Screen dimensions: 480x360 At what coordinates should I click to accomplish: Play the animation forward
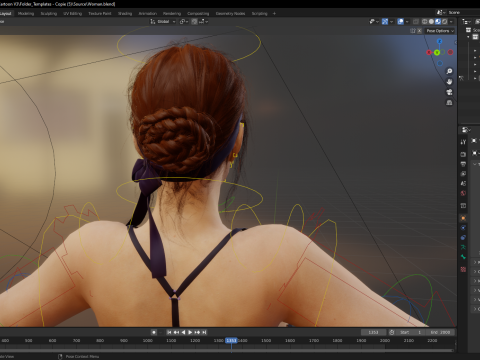click(190, 332)
